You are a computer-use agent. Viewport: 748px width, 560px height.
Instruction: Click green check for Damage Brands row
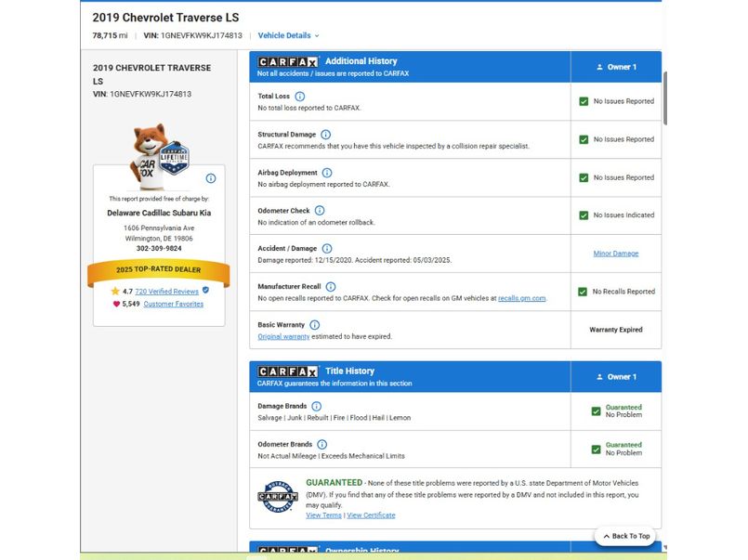coord(596,411)
